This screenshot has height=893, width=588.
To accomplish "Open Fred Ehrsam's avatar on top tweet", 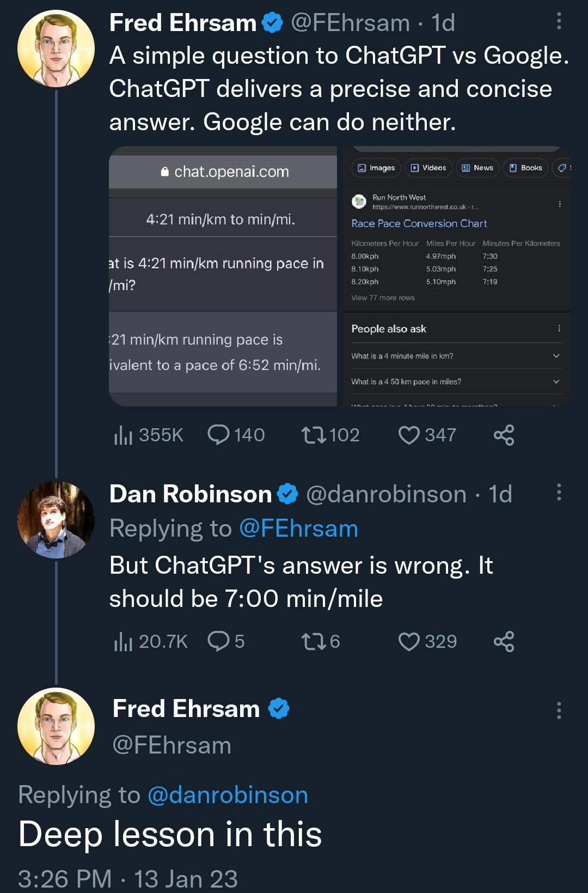I will coord(56,48).
